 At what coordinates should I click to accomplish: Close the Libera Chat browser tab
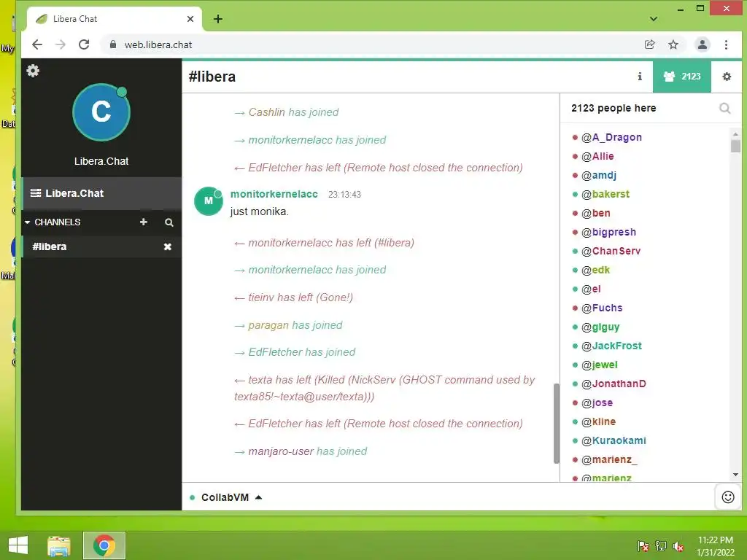tap(190, 19)
